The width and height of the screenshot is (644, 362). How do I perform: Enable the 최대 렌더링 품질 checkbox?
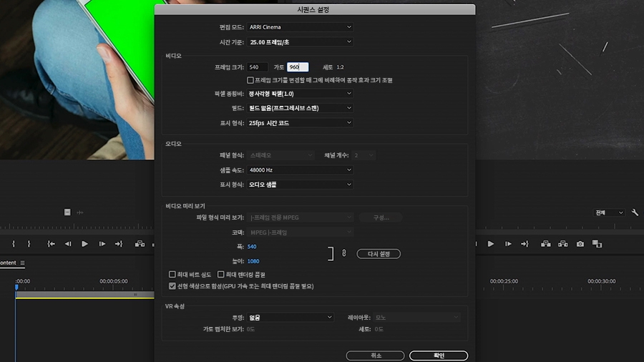tap(220, 274)
